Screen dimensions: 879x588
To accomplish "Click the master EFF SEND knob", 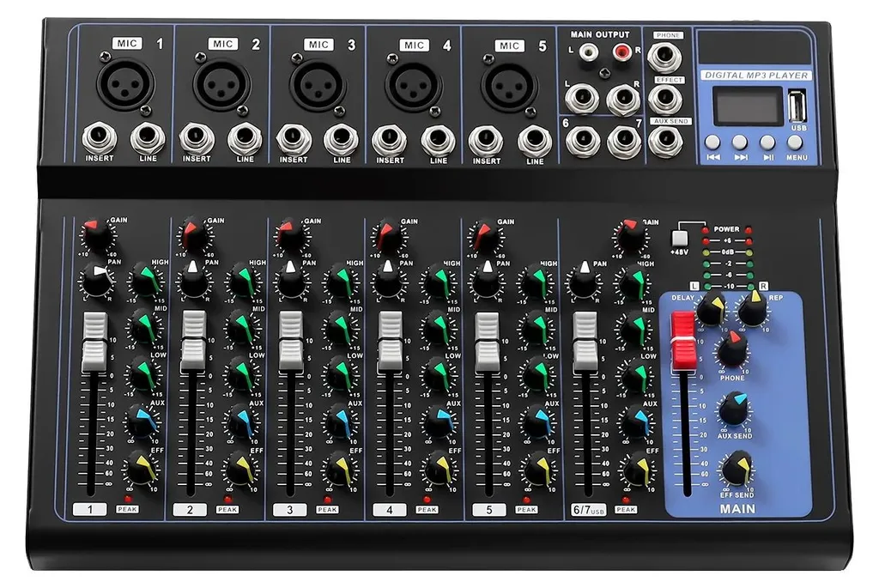I will tap(737, 470).
